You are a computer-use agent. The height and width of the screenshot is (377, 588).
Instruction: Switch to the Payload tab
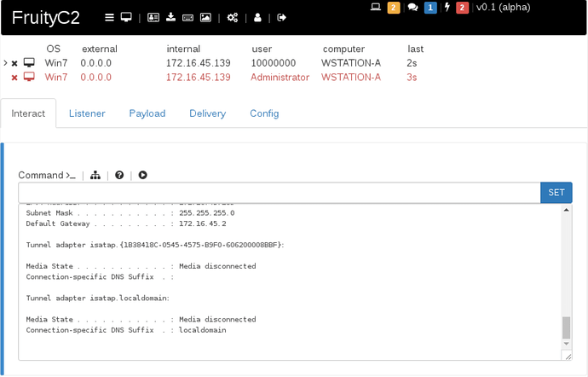147,113
